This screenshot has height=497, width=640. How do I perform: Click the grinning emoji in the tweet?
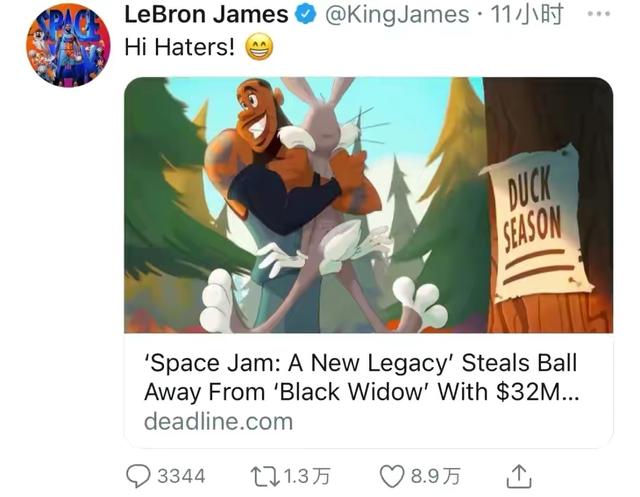[x=259, y=47]
